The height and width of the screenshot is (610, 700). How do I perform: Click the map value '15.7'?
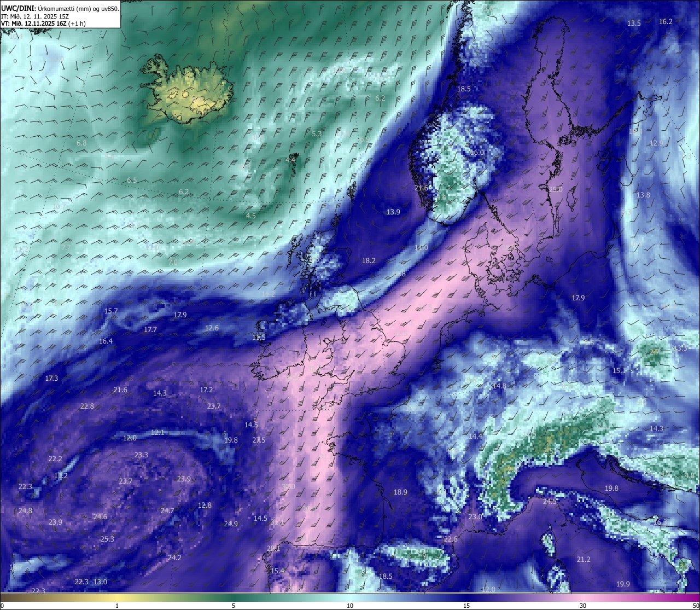111,311
